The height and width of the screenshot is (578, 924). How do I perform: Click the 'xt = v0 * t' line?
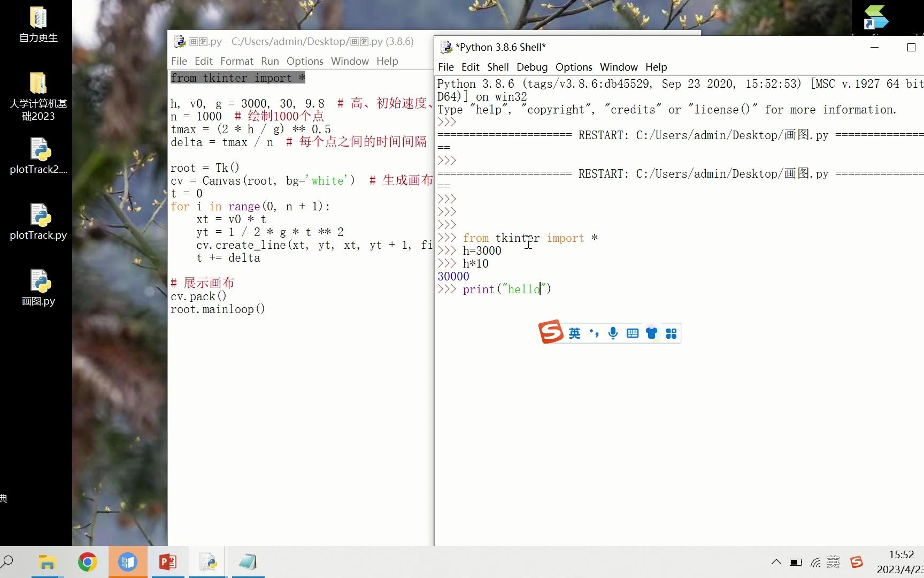click(231, 219)
